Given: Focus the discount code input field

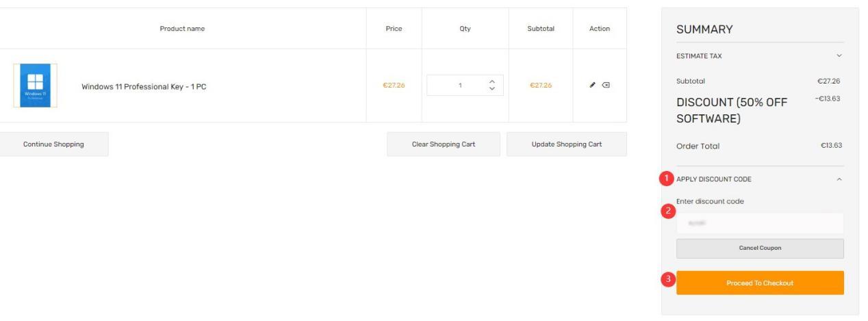Looking at the screenshot, I should pos(760,223).
